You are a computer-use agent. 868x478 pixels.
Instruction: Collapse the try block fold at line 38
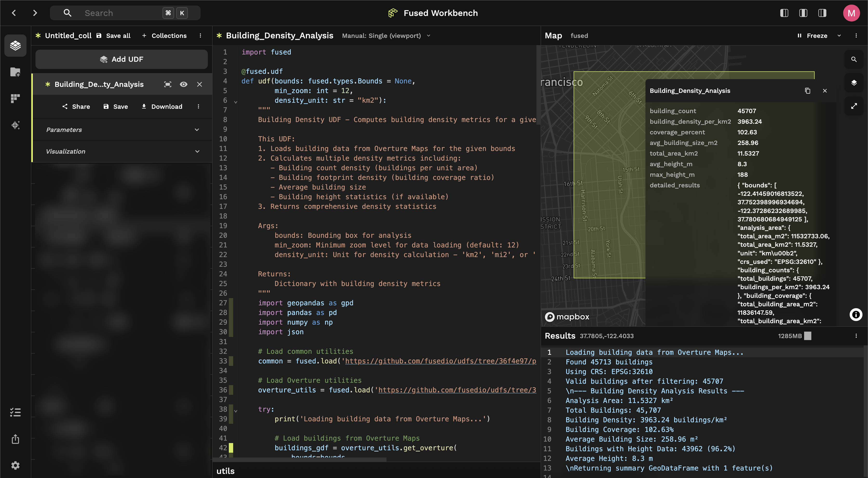coord(236,410)
